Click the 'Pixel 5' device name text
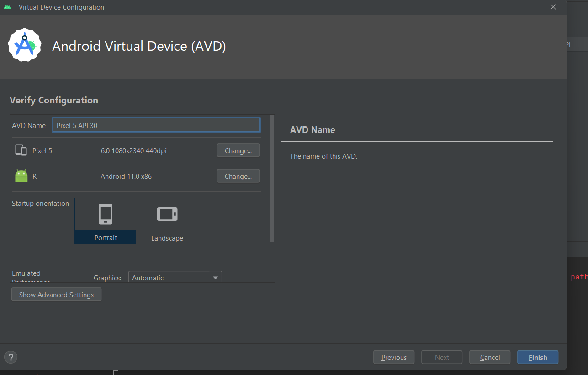This screenshot has height=375, width=588. click(x=42, y=150)
